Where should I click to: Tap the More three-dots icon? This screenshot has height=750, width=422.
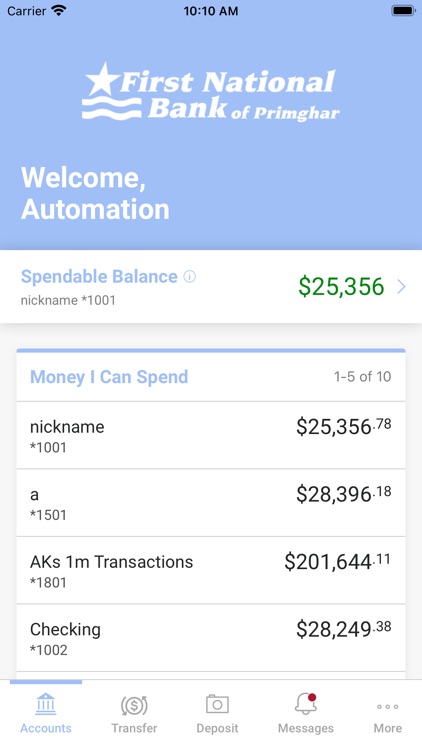tap(388, 706)
